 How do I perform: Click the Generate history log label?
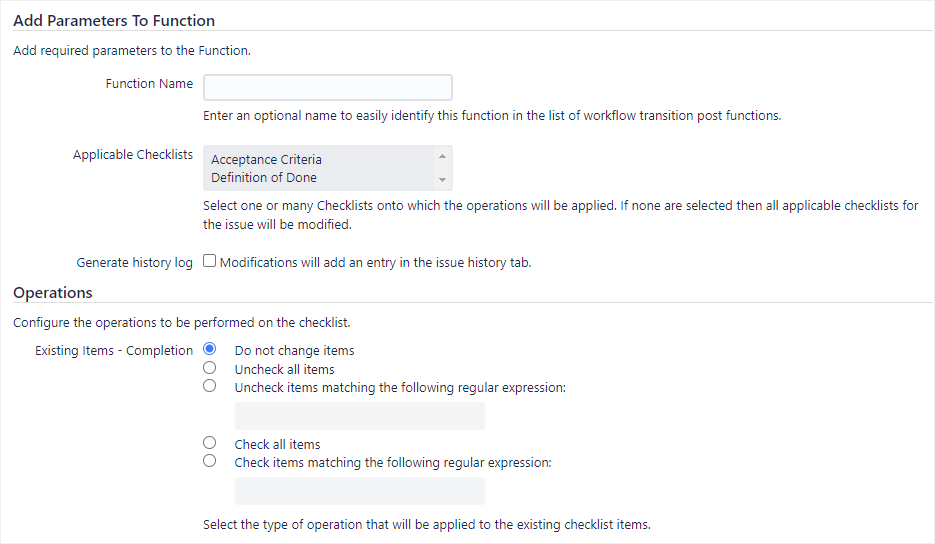pyautogui.click(x=134, y=263)
